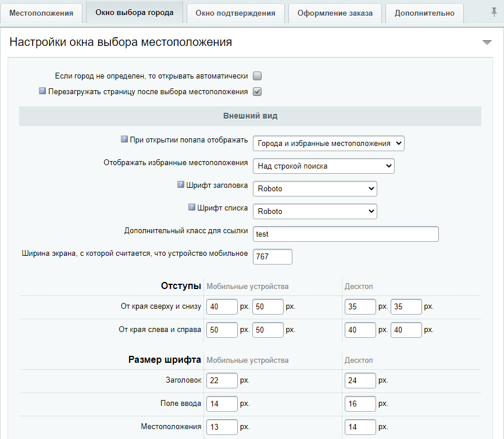
Task: Switch to the 'Местоположения' tab
Action: point(41,13)
